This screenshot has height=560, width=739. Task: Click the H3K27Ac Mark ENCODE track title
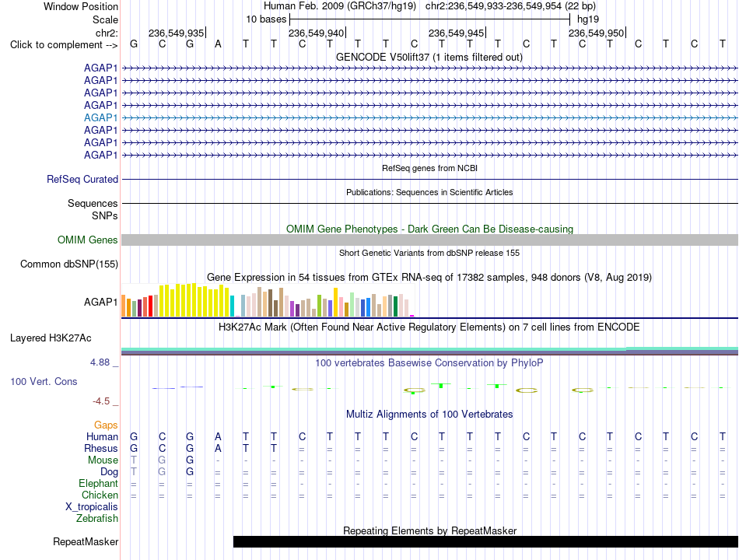429,327
